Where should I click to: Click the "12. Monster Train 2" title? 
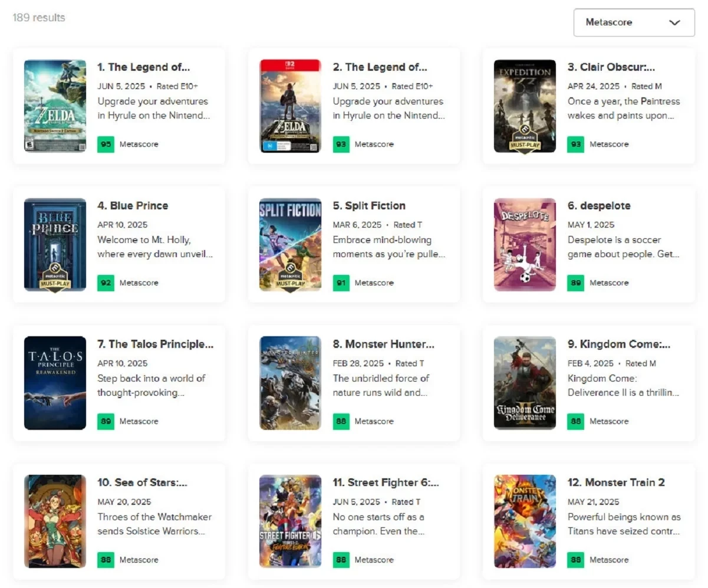point(616,482)
